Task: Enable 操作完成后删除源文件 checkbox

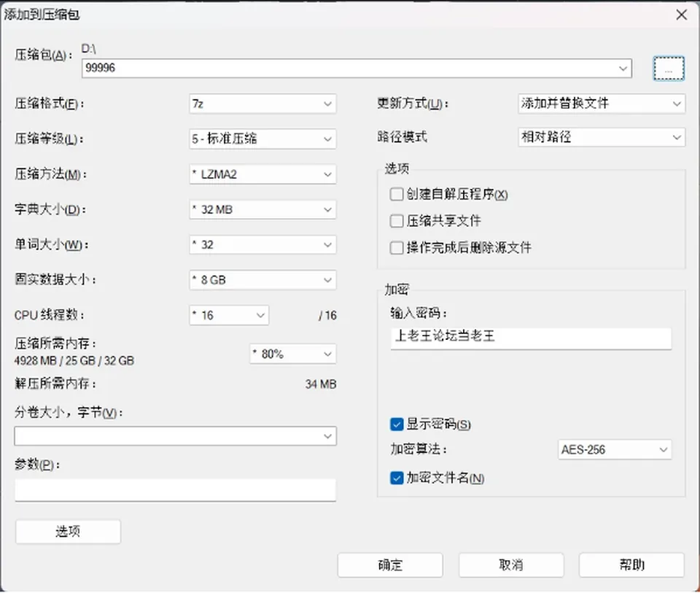Action: pyautogui.click(x=397, y=247)
